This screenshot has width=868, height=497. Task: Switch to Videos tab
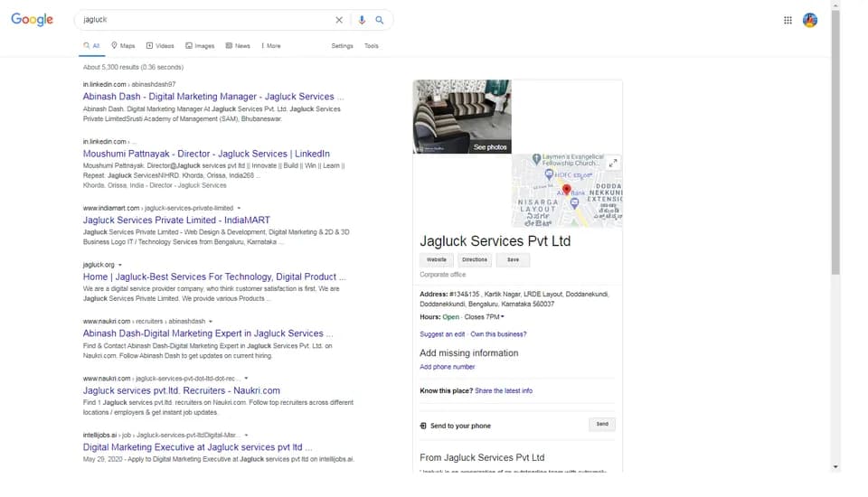point(160,46)
